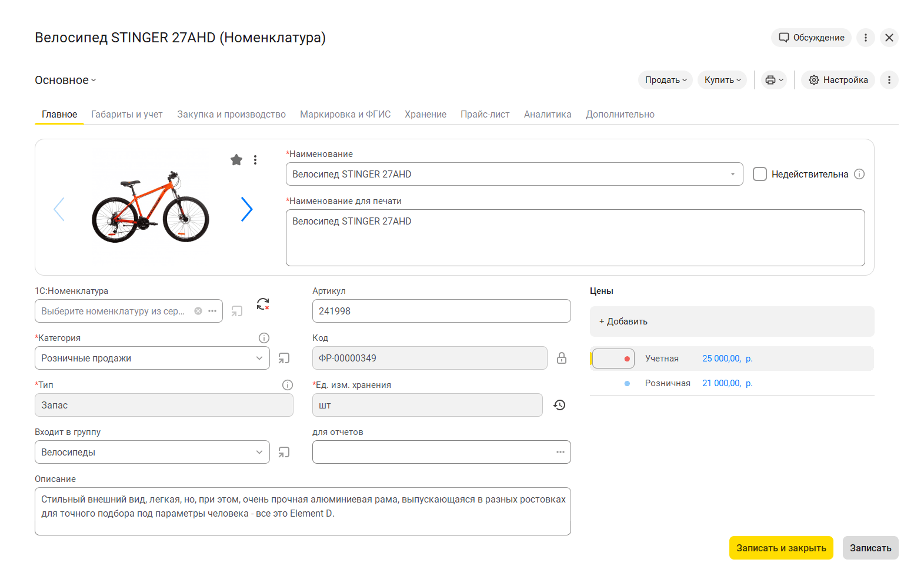
Task: Expand the Входит в группу dropdown
Action: [259, 452]
